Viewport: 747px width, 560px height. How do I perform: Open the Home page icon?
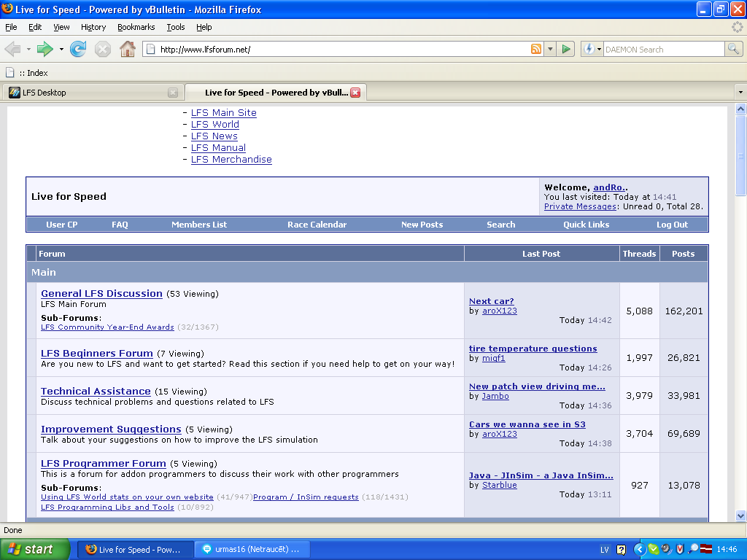pyautogui.click(x=127, y=49)
